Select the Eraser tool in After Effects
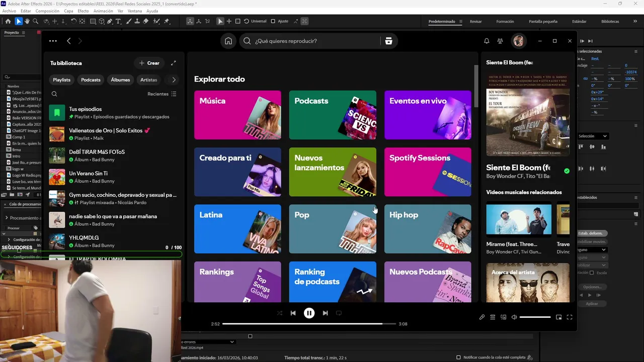644x362 pixels. point(146,21)
